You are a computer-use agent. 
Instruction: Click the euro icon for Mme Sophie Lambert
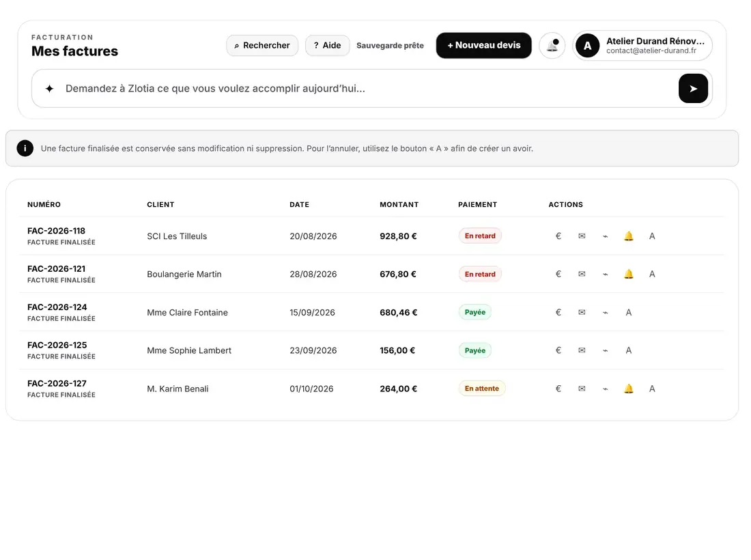pos(558,350)
